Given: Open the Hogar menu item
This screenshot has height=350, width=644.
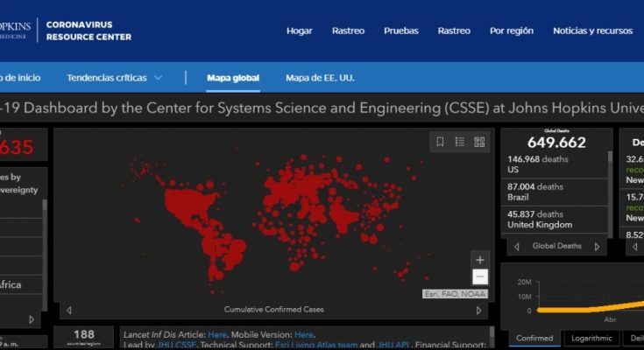Looking at the screenshot, I should click(x=299, y=31).
